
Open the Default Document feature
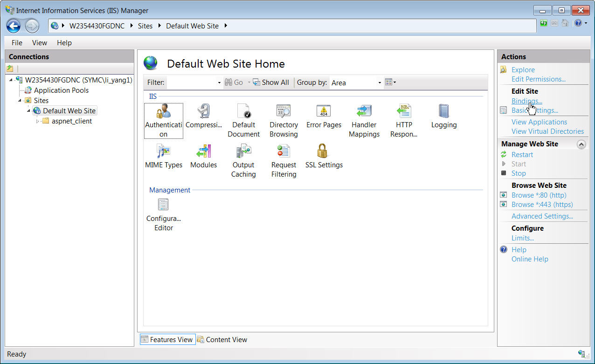point(243,112)
